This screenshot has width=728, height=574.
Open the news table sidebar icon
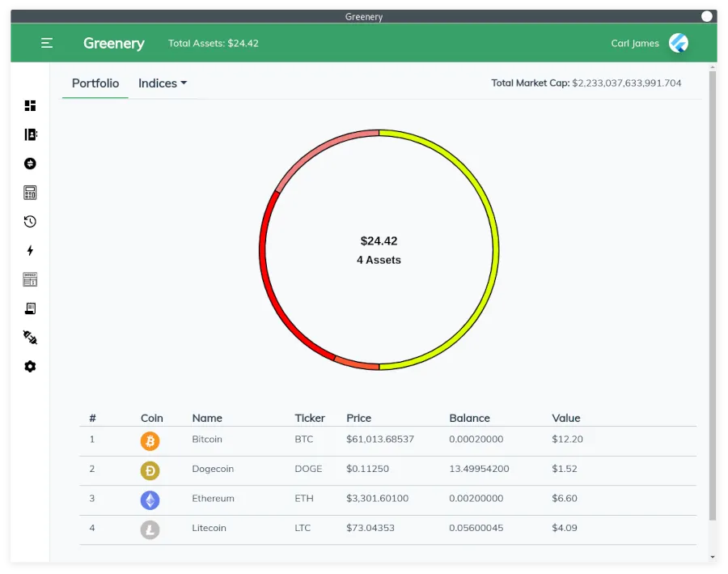click(x=30, y=279)
